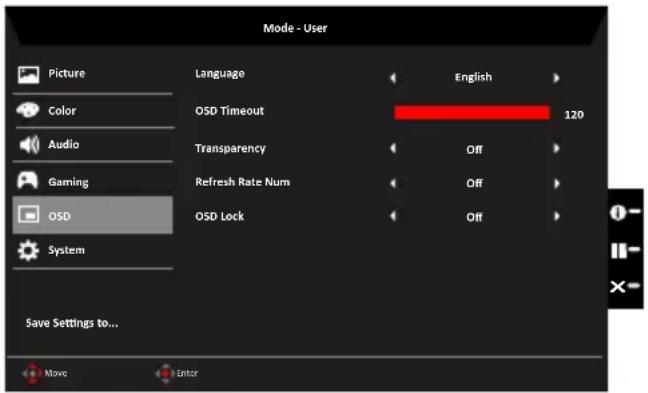This screenshot has width=648, height=393.
Task: Click the Gaming controller icon
Action: pyautogui.click(x=28, y=181)
